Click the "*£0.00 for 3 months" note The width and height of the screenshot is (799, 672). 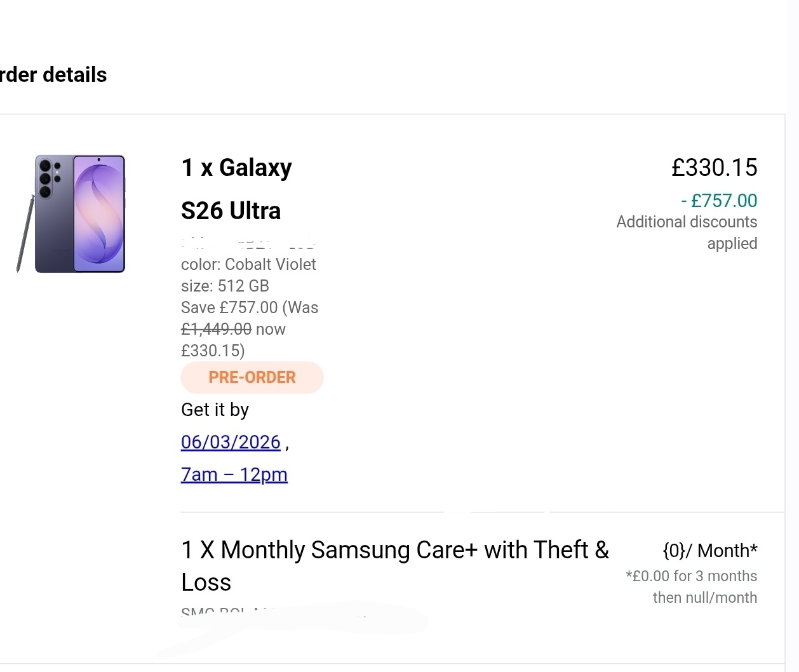(x=691, y=576)
